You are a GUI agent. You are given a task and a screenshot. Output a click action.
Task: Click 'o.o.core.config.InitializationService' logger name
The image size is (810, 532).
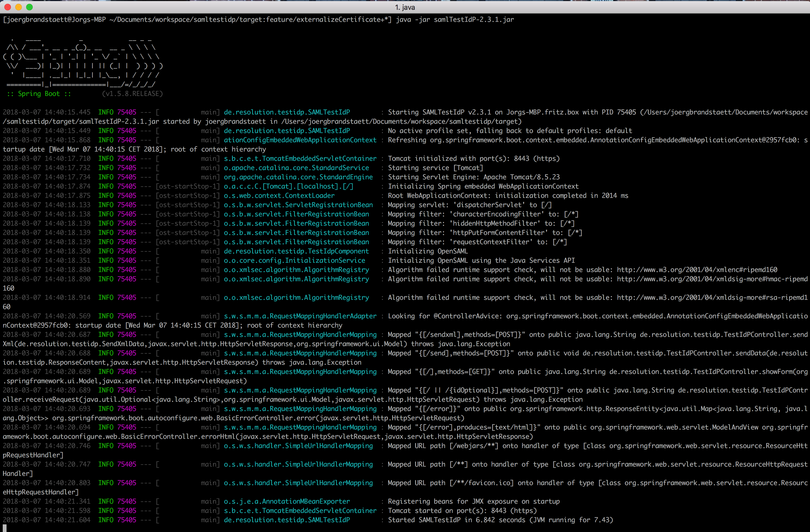click(294, 260)
